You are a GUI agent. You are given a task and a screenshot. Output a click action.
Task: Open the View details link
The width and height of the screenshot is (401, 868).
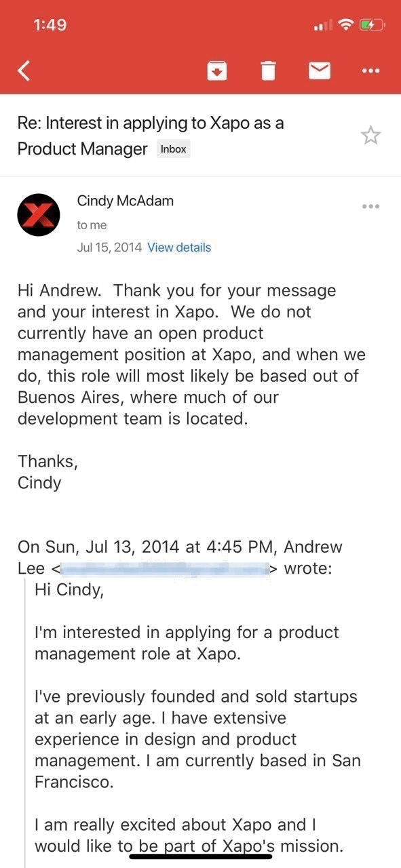click(x=179, y=248)
